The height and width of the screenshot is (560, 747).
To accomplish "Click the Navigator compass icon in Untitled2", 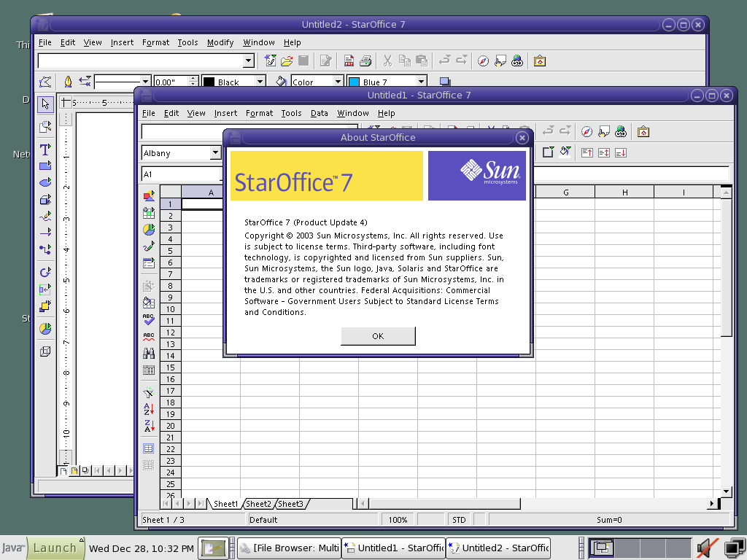I will pos(483,61).
